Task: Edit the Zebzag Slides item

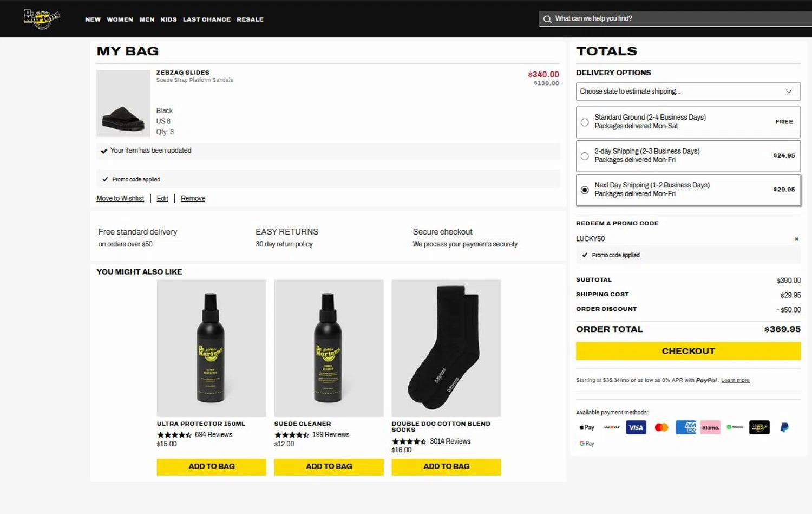Action: tap(162, 198)
